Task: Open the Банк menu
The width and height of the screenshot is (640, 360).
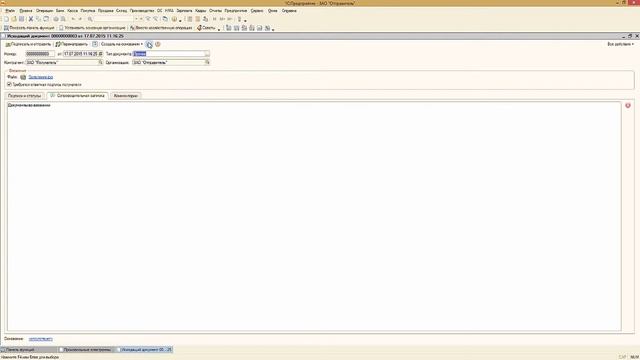Action: [x=60, y=11]
